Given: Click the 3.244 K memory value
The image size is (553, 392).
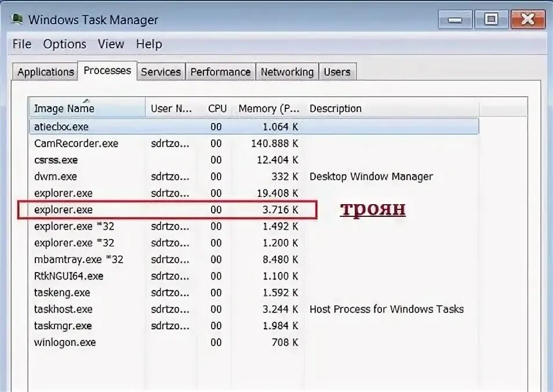Looking at the screenshot, I should point(280,310).
